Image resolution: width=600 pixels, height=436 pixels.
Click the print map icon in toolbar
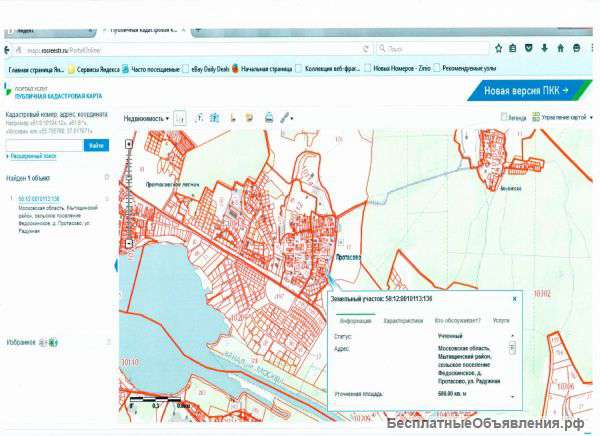point(268,117)
